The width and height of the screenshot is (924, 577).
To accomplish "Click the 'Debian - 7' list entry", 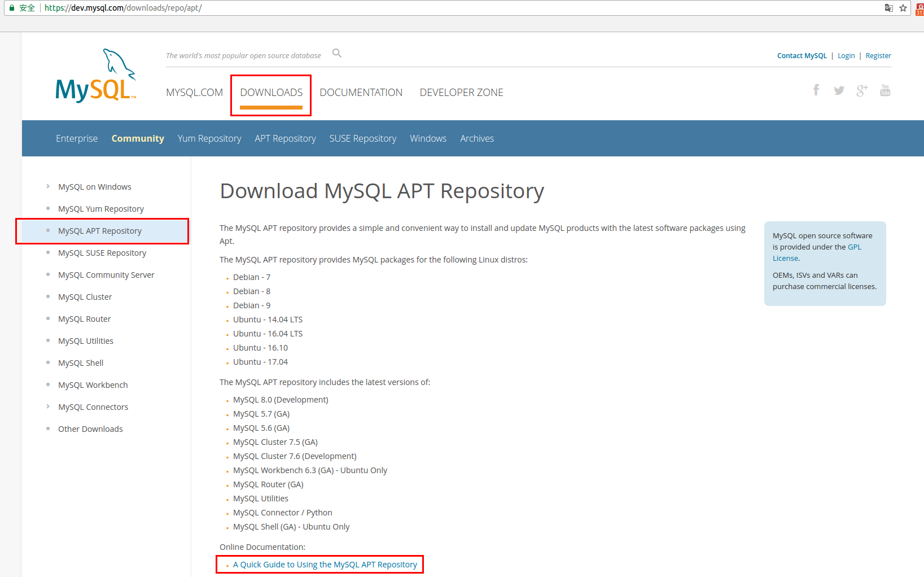I will click(252, 277).
